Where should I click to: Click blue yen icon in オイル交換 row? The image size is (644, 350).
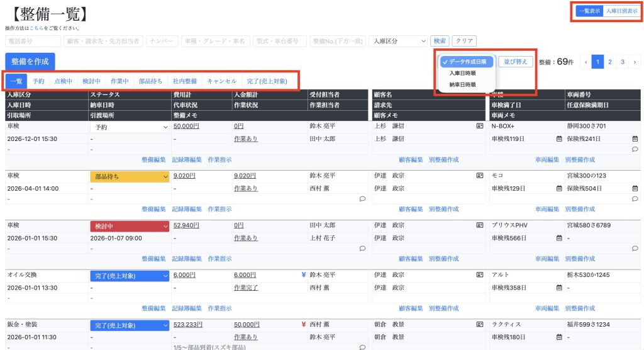(304, 275)
